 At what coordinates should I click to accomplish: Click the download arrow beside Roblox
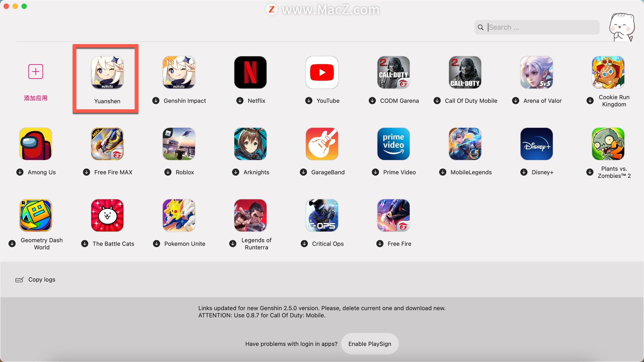pyautogui.click(x=168, y=172)
